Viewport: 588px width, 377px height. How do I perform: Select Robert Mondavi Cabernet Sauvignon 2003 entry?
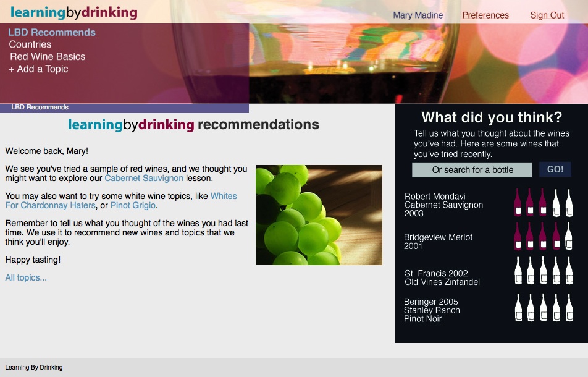click(443, 205)
